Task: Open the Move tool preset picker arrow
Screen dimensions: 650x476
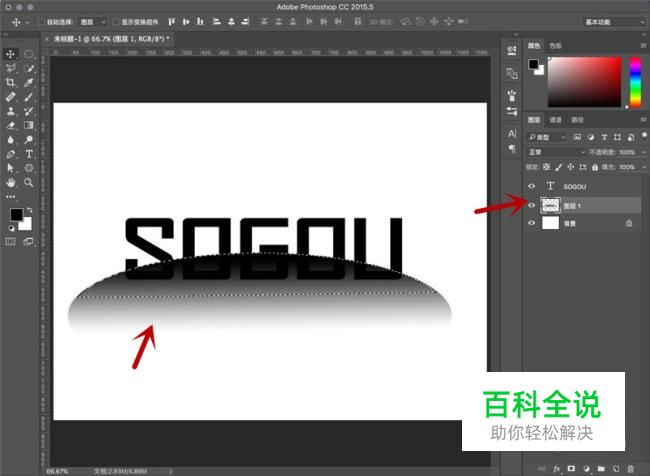Action: click(27, 22)
